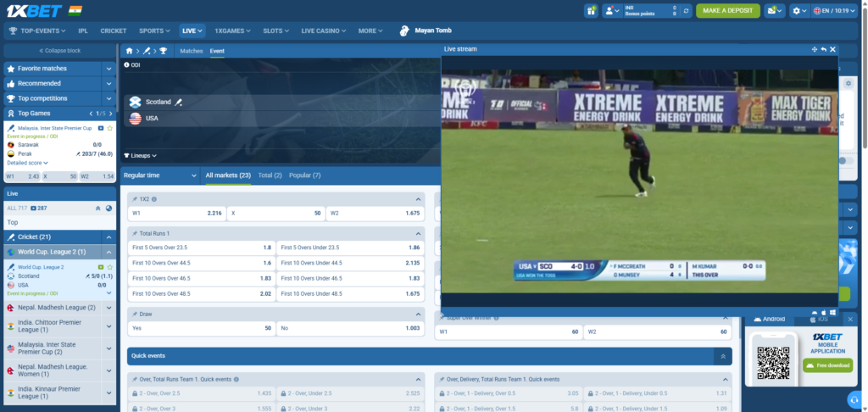Image resolution: width=868 pixels, height=412 pixels.
Task: Dock back the Live stream window with the return arrow
Action: [x=824, y=49]
